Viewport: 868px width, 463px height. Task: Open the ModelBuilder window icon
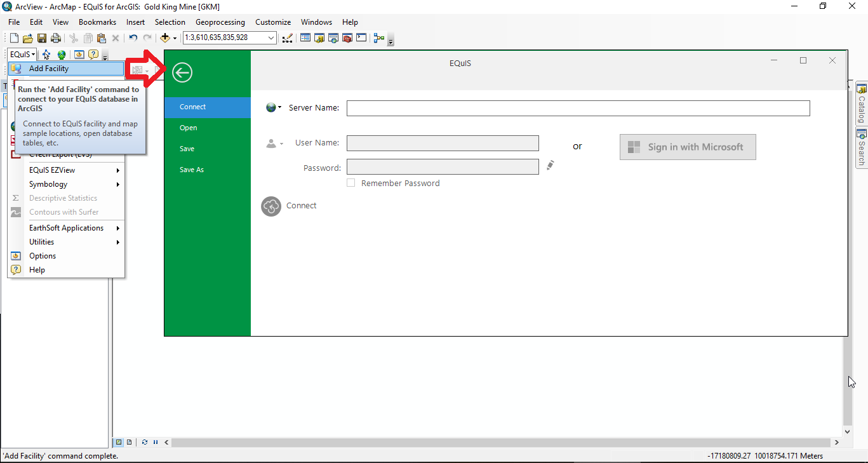tap(379, 38)
